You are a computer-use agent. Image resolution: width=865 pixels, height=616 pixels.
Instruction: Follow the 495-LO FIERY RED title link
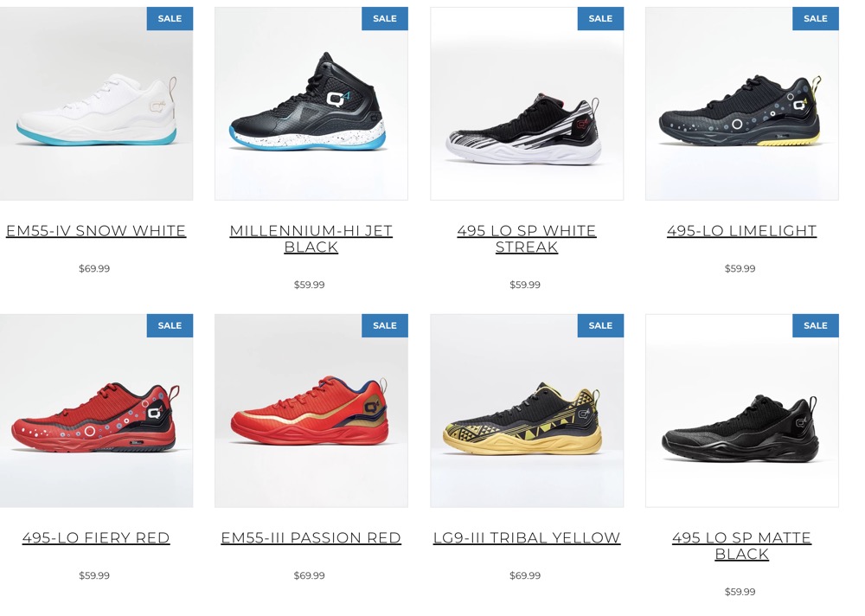tap(96, 537)
